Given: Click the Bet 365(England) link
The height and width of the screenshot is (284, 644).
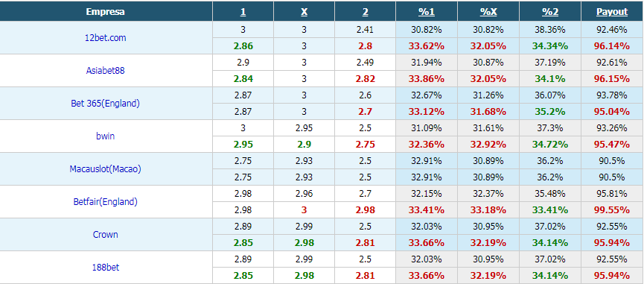Looking at the screenshot, I should click(x=106, y=103).
